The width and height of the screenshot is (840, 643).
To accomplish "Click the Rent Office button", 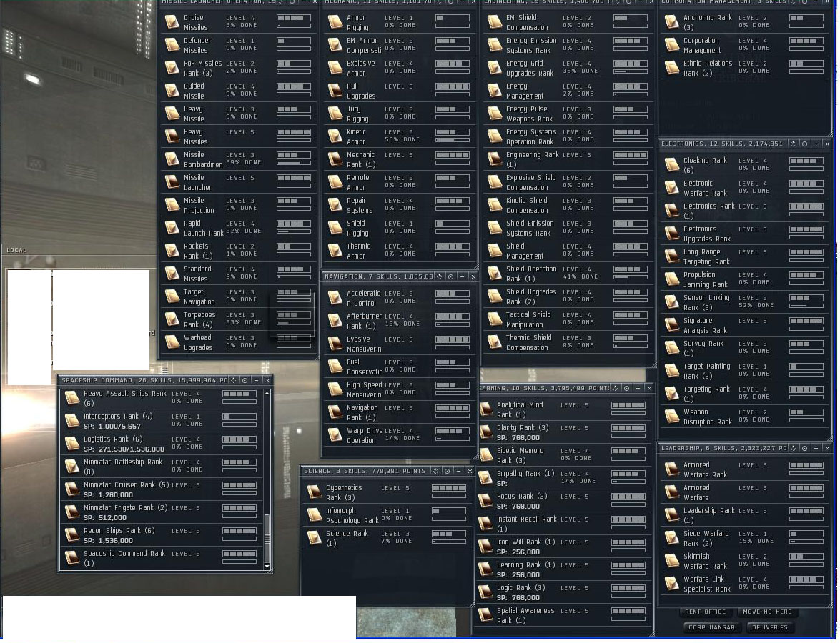I will [x=705, y=612].
